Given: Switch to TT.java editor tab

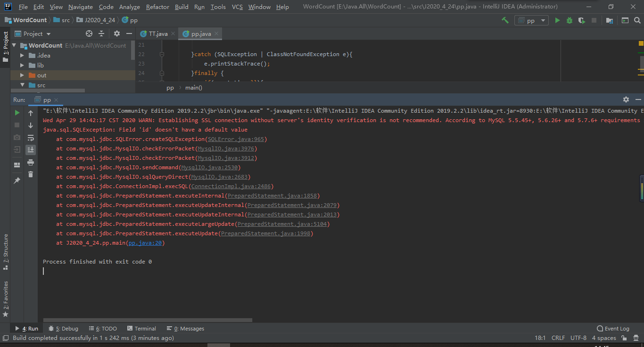Looking at the screenshot, I should pyautogui.click(x=158, y=34).
